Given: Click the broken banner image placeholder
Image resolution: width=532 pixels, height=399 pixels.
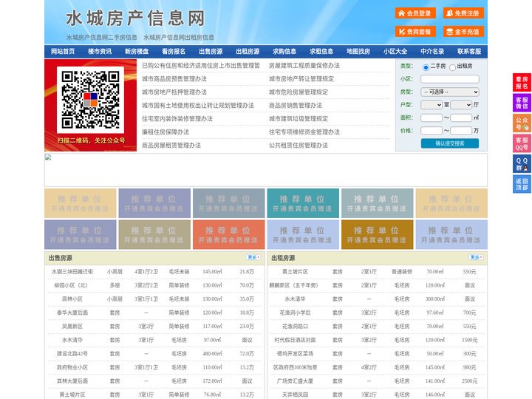Looking at the screenshot, I should tap(266, 170).
